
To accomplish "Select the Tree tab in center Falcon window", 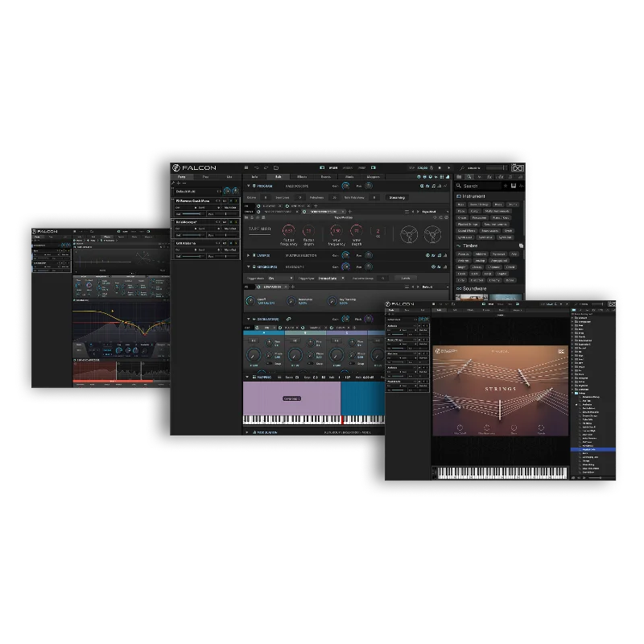I will 205,176.
